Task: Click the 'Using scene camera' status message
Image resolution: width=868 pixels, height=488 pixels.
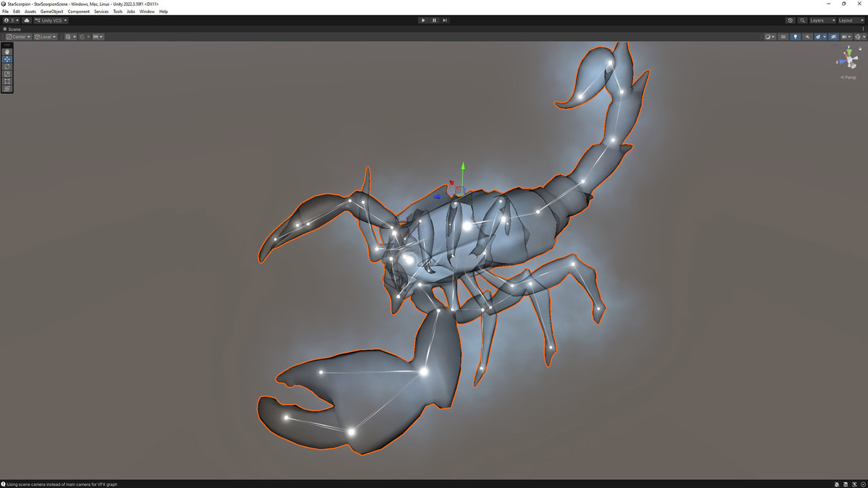Action: (61, 484)
